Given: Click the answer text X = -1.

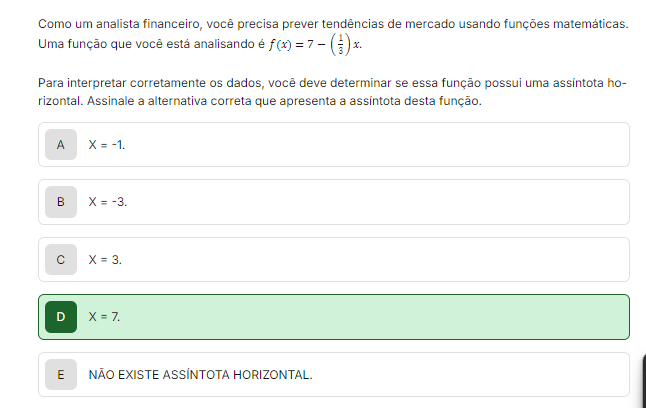Looking at the screenshot, I should click(107, 145).
